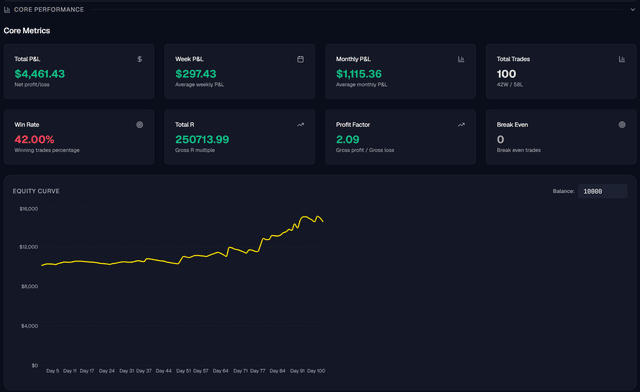This screenshot has height=392, width=640.
Task: Click the circle icon on Break Even card
Action: pos(622,125)
